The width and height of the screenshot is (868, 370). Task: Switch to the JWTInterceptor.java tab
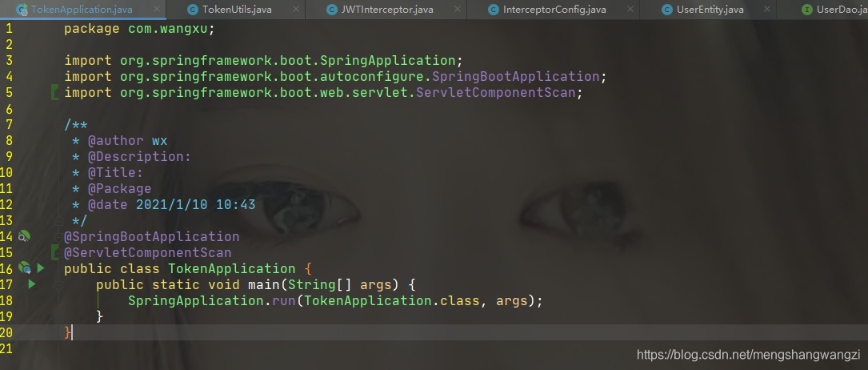point(386,10)
